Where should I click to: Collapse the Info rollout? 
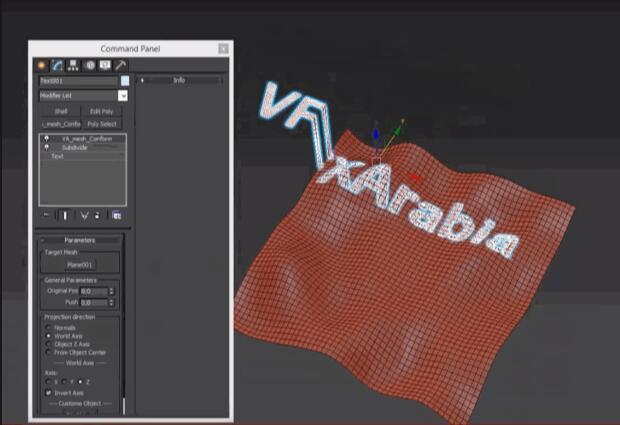coord(179,80)
